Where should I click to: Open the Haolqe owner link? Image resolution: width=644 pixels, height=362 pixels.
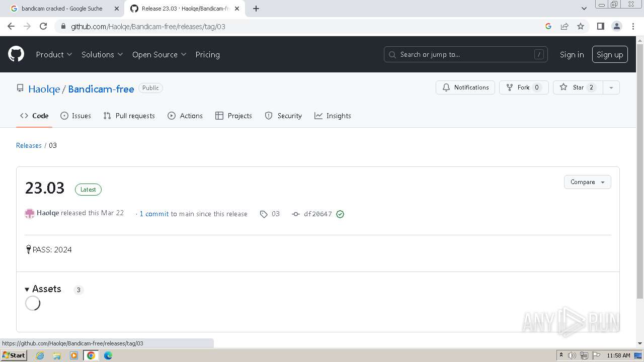(x=44, y=89)
